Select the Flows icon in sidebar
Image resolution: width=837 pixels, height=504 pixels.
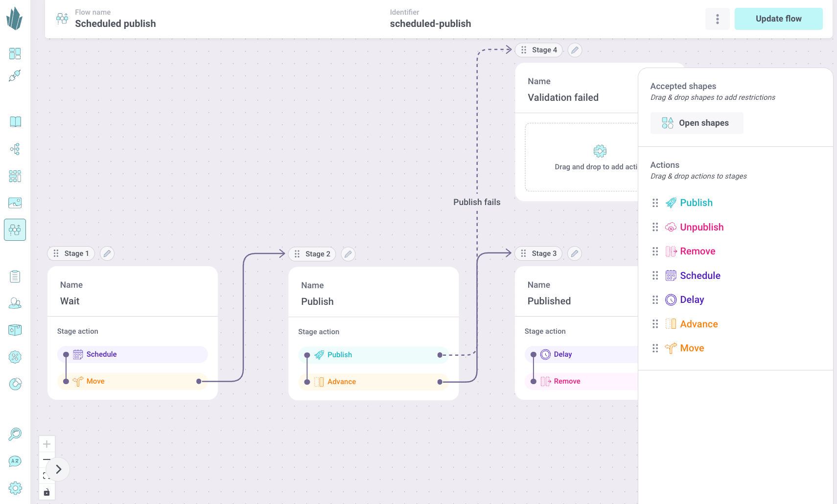(15, 229)
